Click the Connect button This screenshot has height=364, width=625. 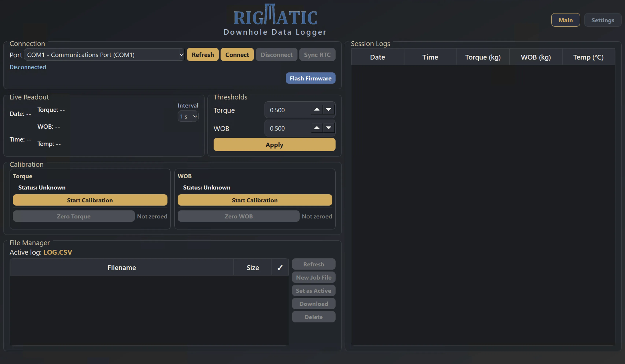(237, 55)
